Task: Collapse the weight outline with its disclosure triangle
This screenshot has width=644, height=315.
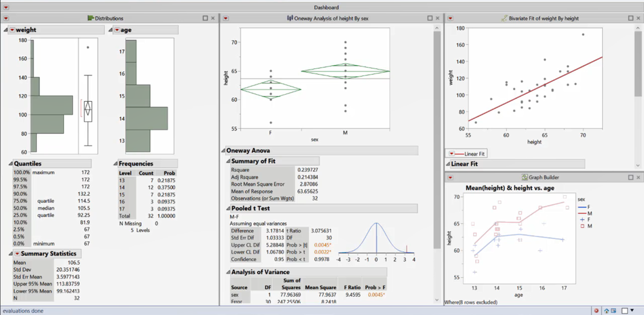Action: click(6, 30)
